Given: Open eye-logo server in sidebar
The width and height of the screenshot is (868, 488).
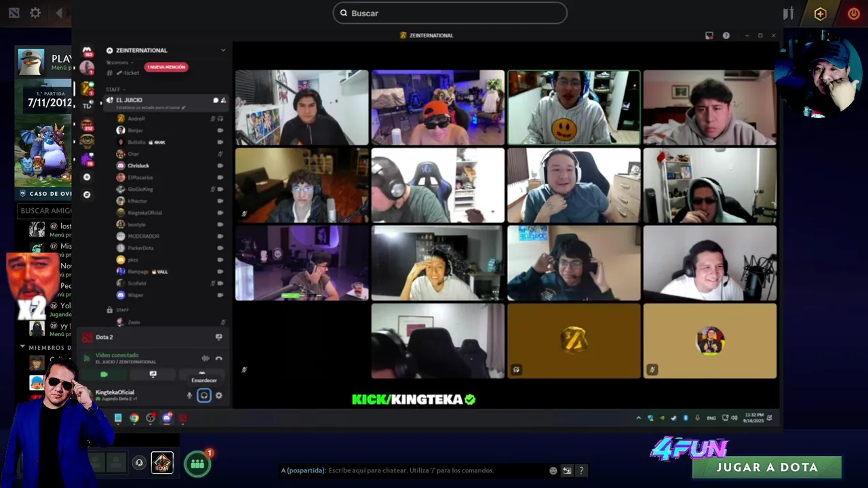Looking at the screenshot, I should 87,141.
